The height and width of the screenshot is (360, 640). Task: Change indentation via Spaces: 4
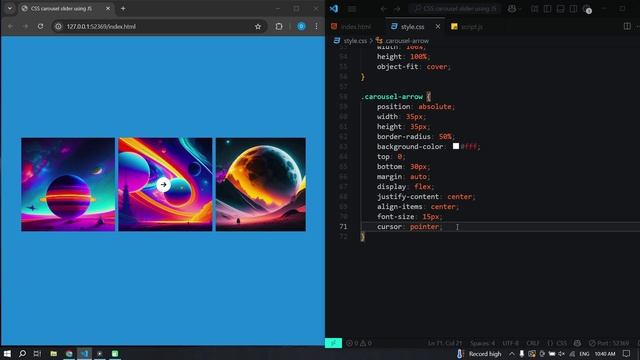[x=482, y=343]
